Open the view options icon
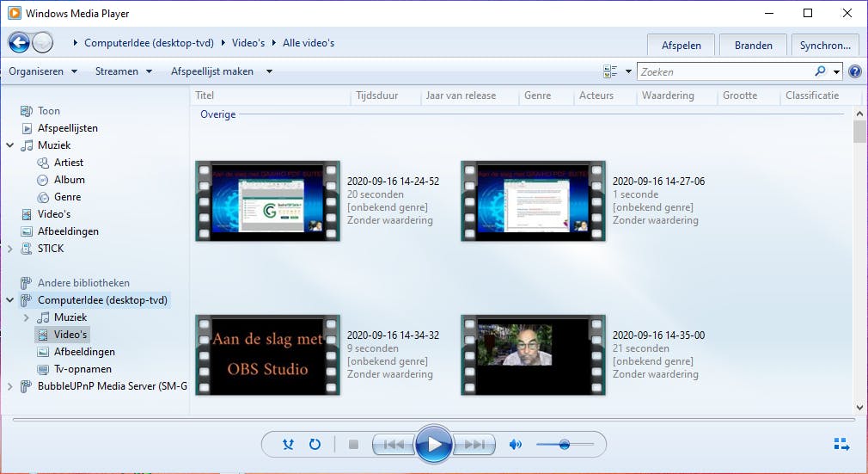The image size is (868, 474). [x=610, y=71]
